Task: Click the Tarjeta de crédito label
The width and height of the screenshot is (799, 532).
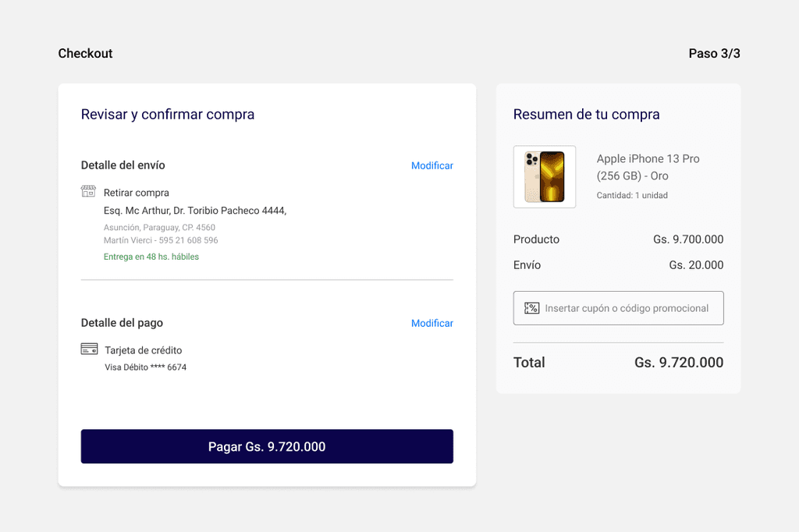Action: coord(144,350)
